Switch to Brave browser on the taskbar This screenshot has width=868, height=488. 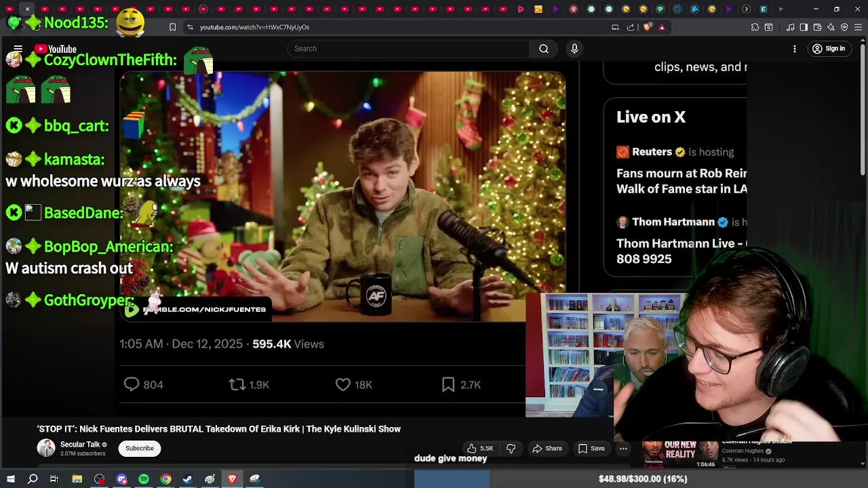(232, 479)
